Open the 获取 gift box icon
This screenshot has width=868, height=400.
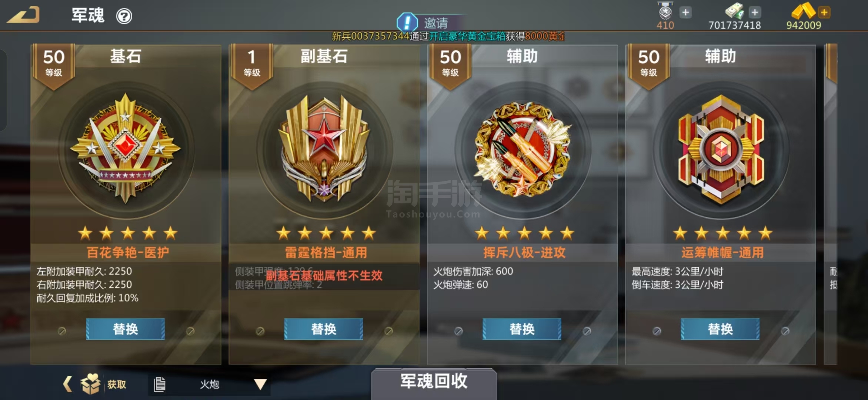pos(90,384)
